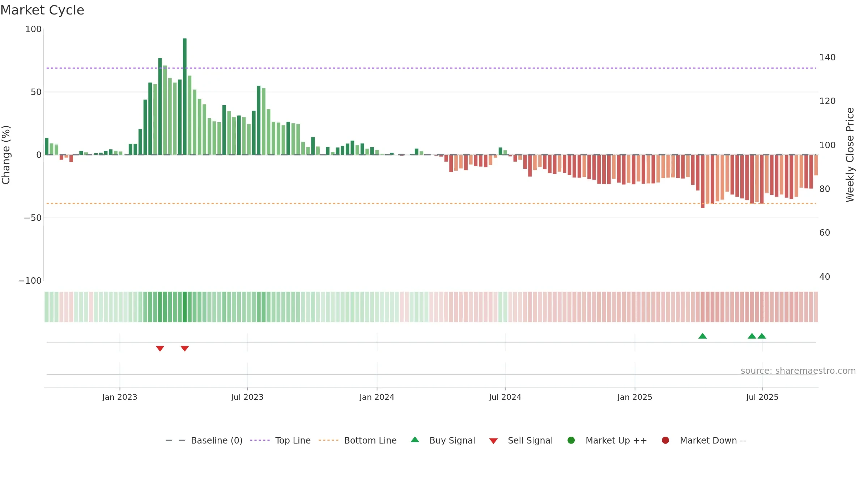This screenshot has width=868, height=488.
Task: Click the tallest dark green bar near 92 percent
Action: click(x=185, y=97)
